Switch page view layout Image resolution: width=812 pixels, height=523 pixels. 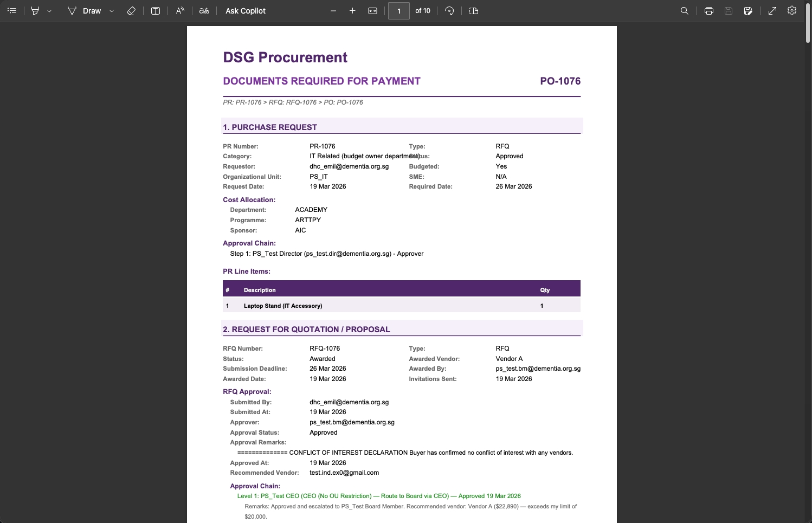[x=474, y=11]
